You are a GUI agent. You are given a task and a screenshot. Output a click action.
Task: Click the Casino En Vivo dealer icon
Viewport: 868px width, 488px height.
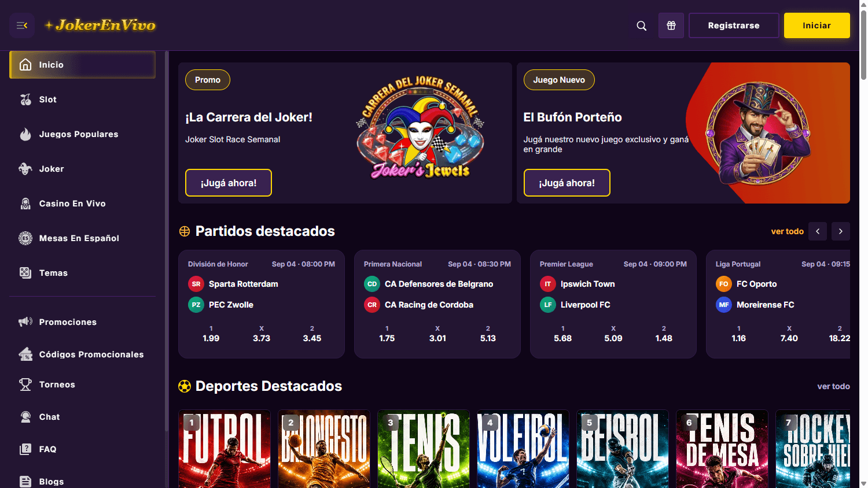pos(25,204)
